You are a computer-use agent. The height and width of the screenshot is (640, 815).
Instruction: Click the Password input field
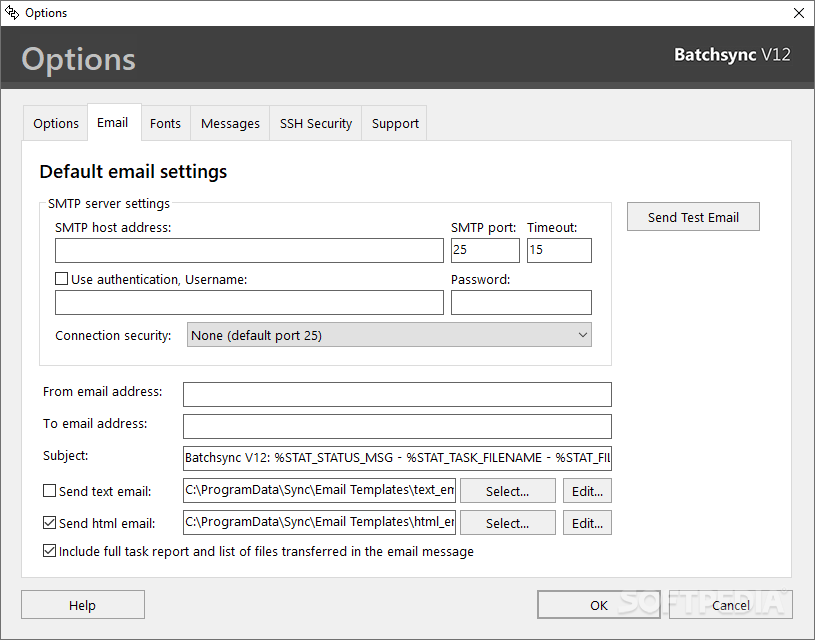click(521, 303)
